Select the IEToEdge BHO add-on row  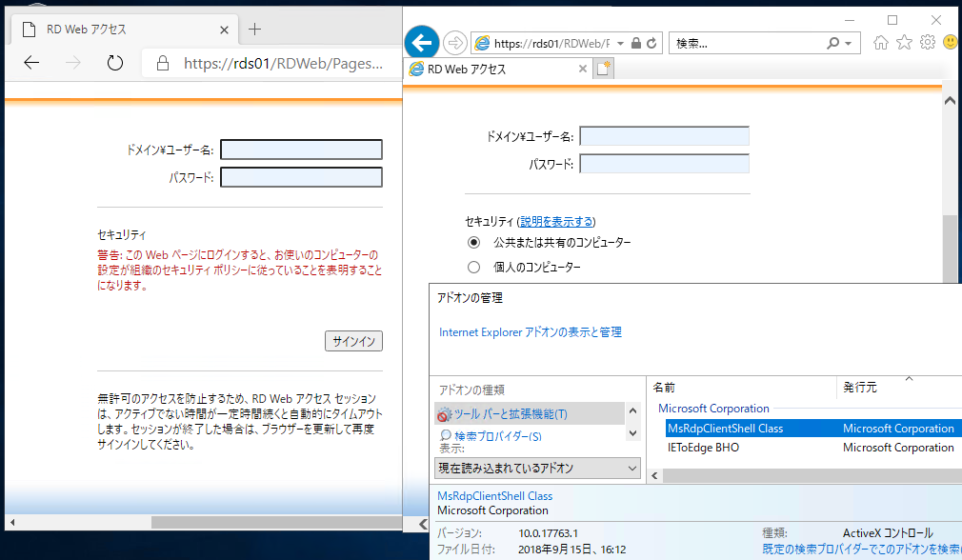(813, 447)
